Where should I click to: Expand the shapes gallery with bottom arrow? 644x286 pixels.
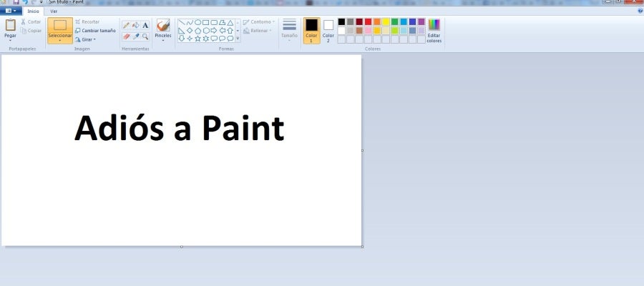[238, 38]
